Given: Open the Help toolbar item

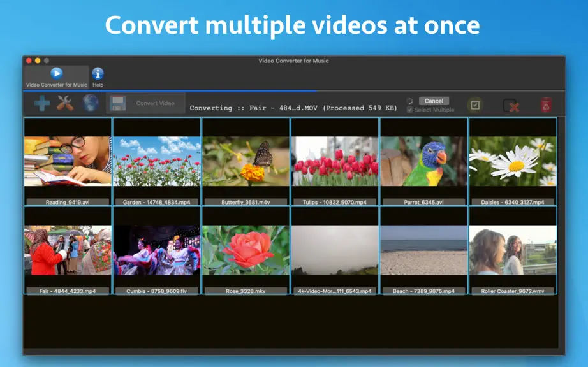Looking at the screenshot, I should (x=98, y=78).
